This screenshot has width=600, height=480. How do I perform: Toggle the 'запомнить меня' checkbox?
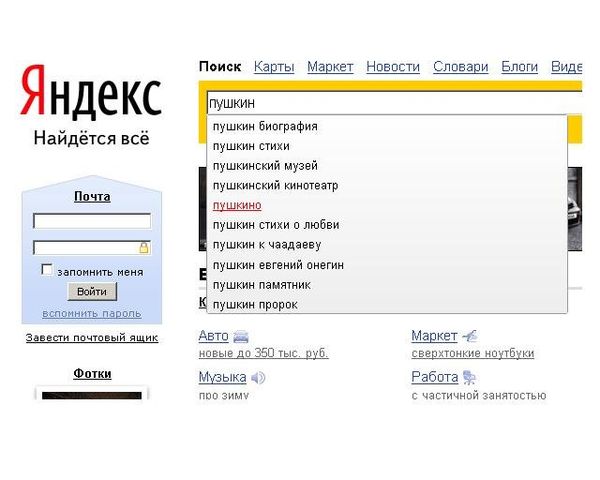pos(47,270)
